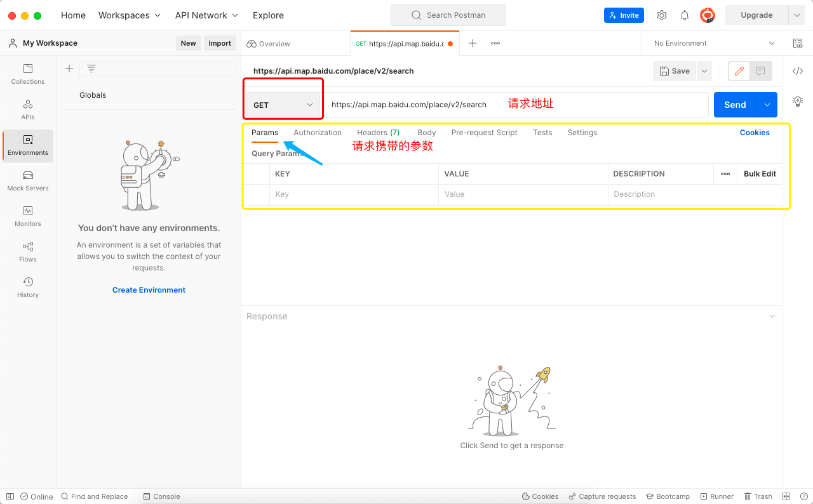Select the Params tab

click(265, 133)
